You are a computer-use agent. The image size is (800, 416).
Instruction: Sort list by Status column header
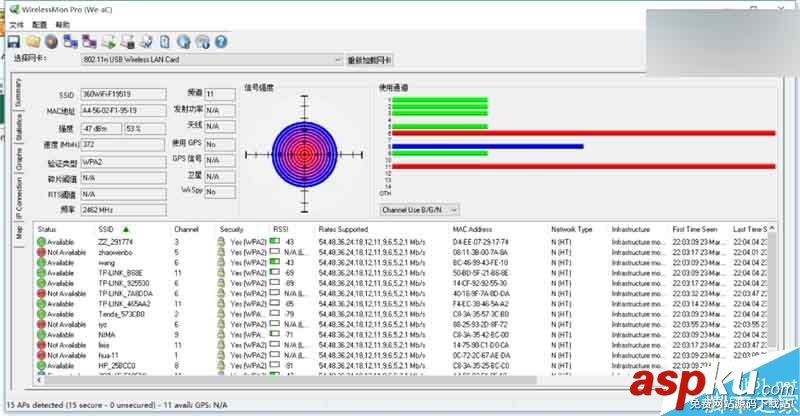pyautogui.click(x=47, y=229)
